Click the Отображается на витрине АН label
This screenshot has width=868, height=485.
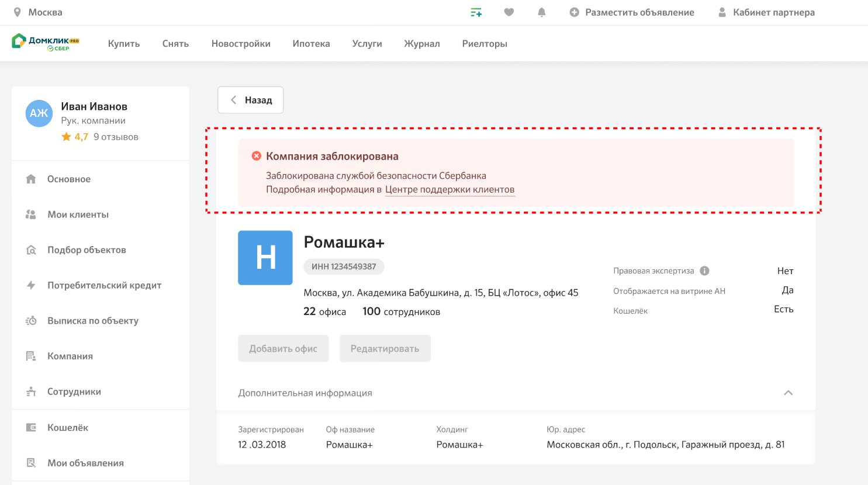669,291
